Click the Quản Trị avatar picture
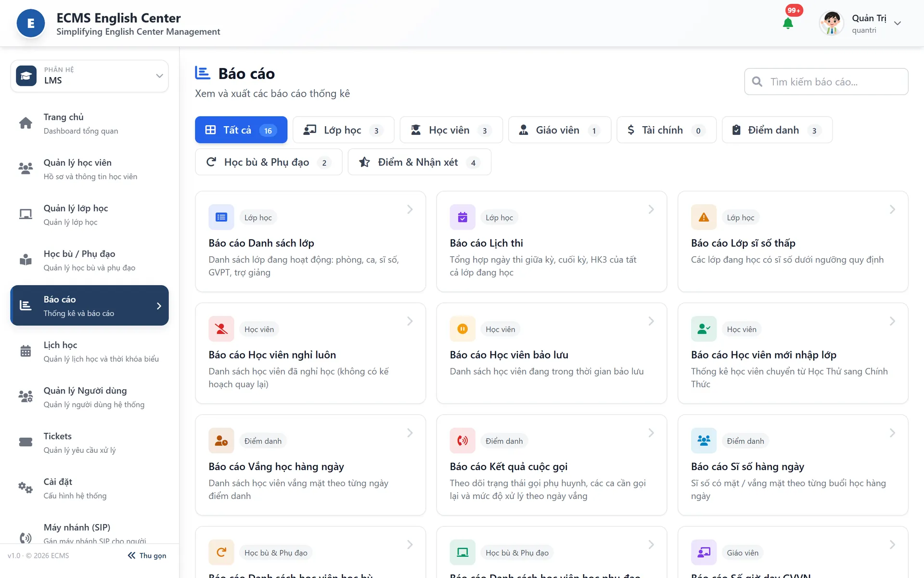Viewport: 924px width, 578px height. (x=832, y=23)
